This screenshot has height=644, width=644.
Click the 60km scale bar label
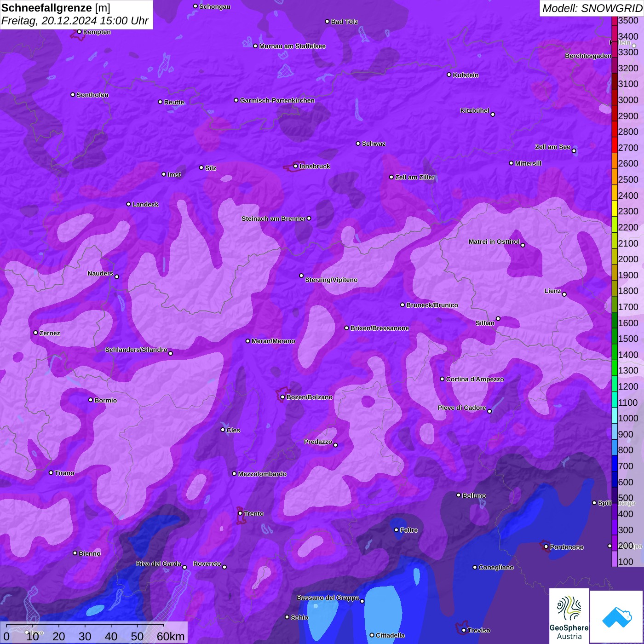tap(171, 636)
